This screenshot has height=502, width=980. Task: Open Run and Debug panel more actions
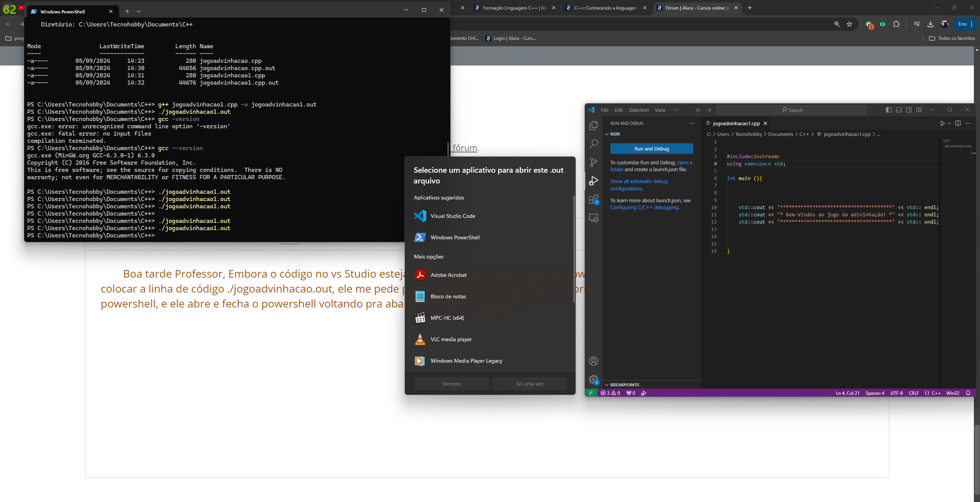(x=692, y=123)
